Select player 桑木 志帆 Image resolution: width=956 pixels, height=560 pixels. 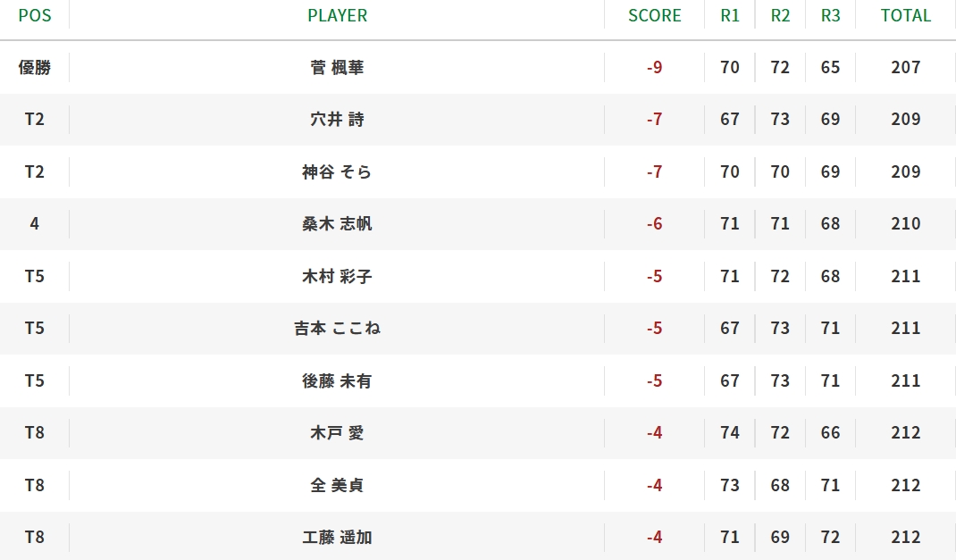pos(337,224)
